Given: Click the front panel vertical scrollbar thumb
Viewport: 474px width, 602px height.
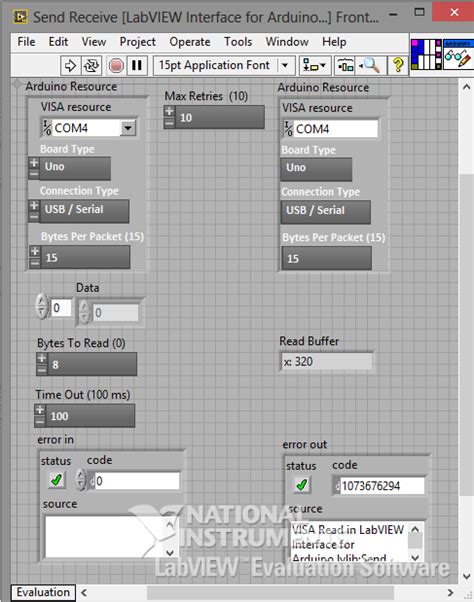Looking at the screenshot, I should point(466,334).
